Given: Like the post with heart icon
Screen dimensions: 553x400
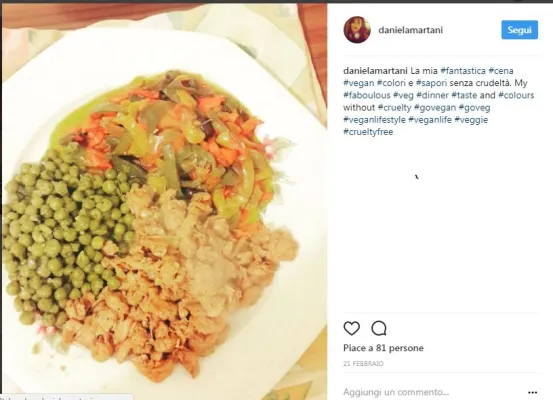Looking at the screenshot, I should 351,328.
